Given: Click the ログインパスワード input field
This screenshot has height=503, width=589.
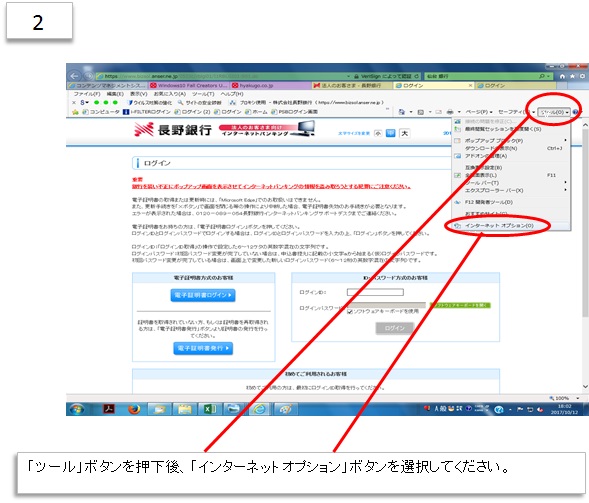Looking at the screenshot, I should (x=387, y=305).
